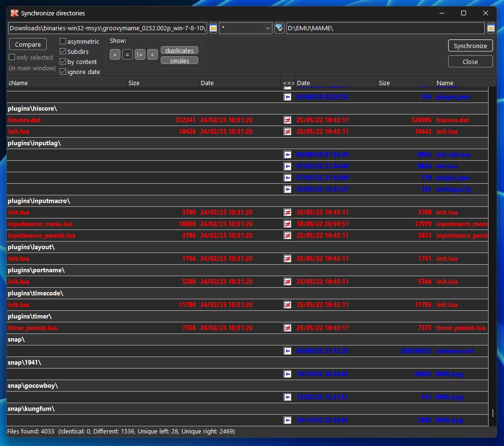The width and height of the screenshot is (504, 446).
Task: Toggle the singles filter
Action: 179,60
